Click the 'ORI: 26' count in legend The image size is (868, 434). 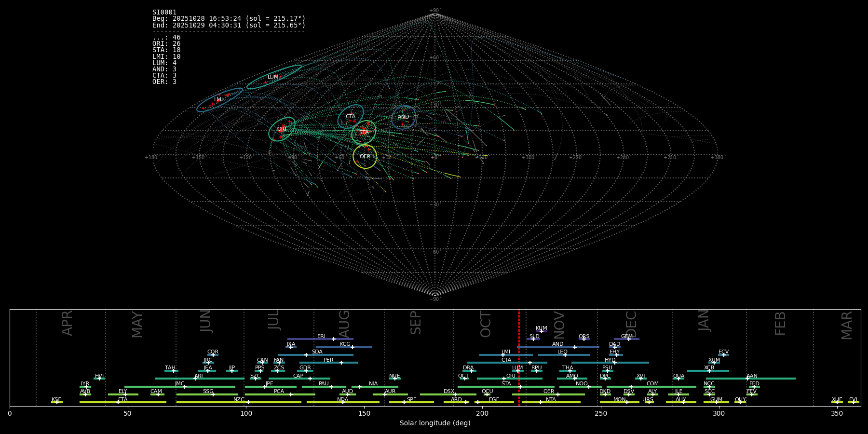point(166,44)
